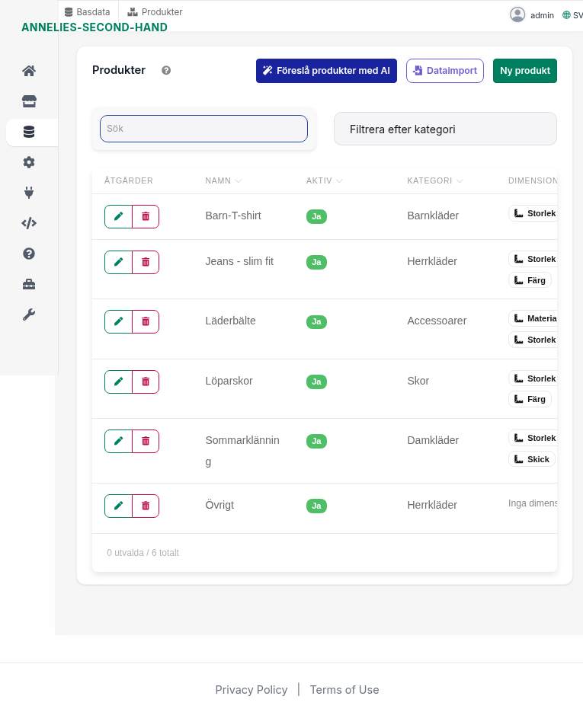
Task: Delete the Övrigt product
Action: tap(146, 506)
